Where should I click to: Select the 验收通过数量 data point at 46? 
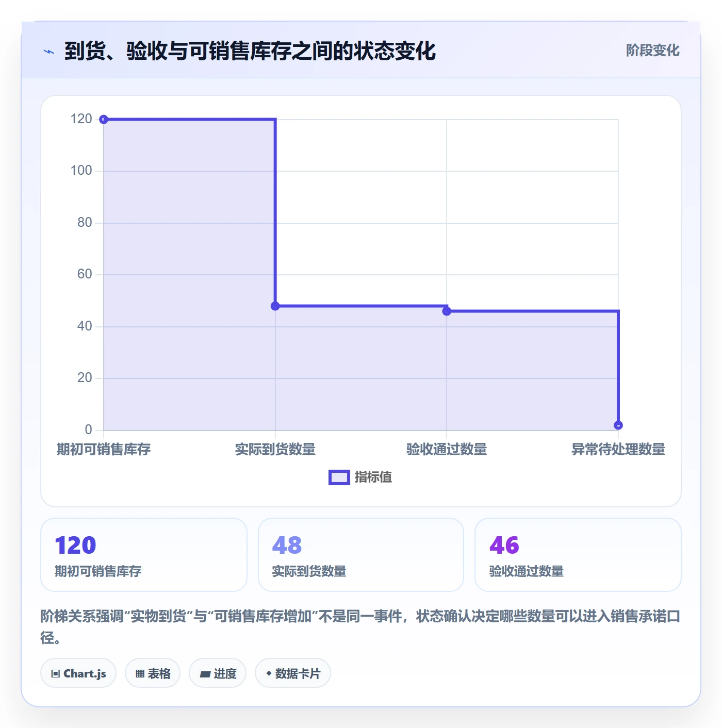(x=447, y=311)
